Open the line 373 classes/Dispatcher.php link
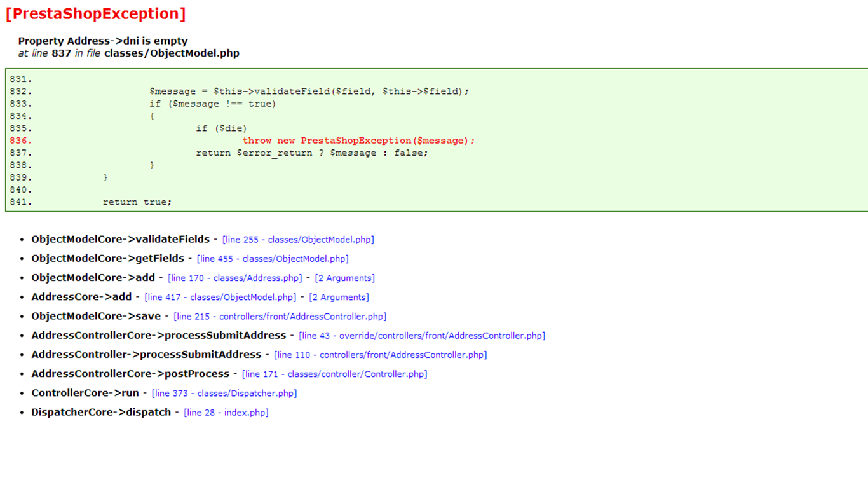Viewport: 868px width, 487px height. [224, 393]
